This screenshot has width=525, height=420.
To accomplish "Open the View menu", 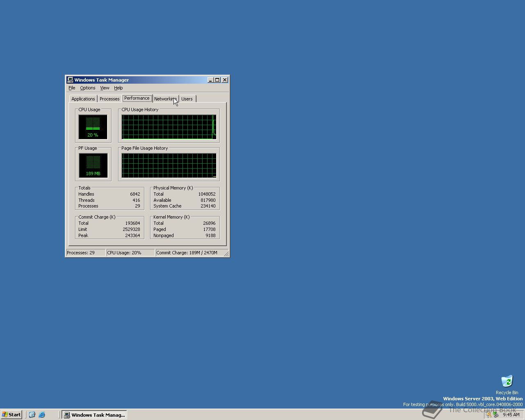I will (105, 88).
